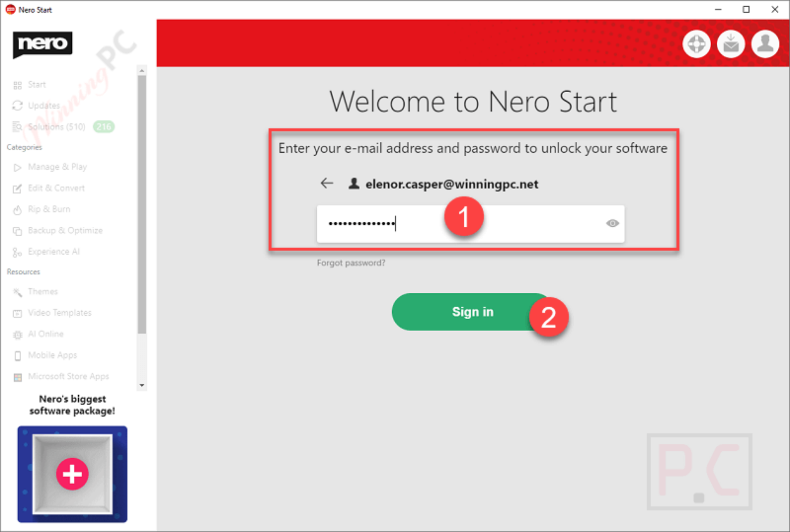Open the inbox messages icon in the header
The image size is (790, 532).
[x=731, y=44]
